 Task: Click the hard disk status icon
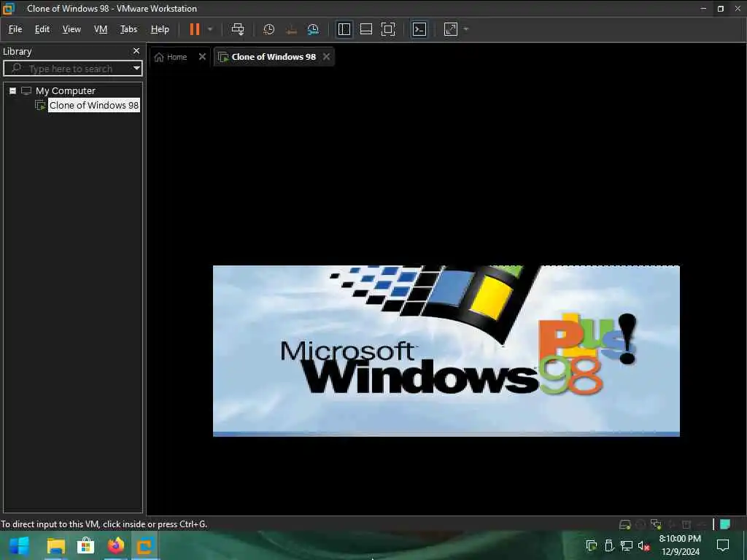click(x=624, y=525)
